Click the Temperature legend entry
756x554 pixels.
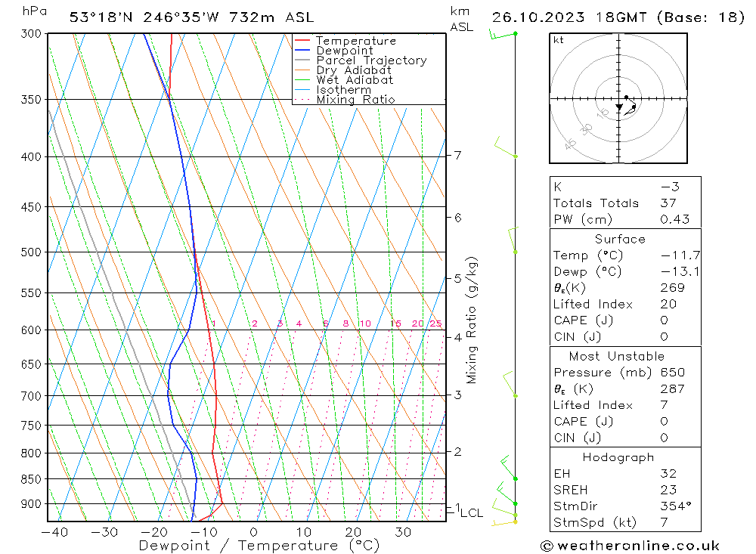pyautogui.click(x=356, y=41)
